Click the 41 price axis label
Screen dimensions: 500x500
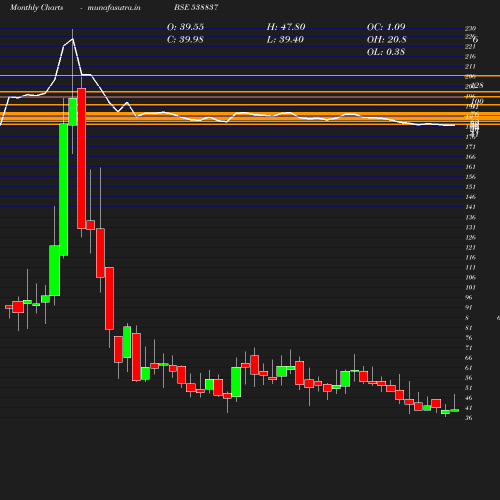469,408
